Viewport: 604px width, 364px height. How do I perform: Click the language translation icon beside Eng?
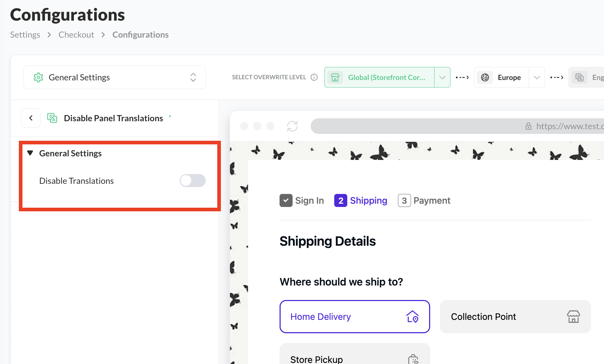[579, 77]
